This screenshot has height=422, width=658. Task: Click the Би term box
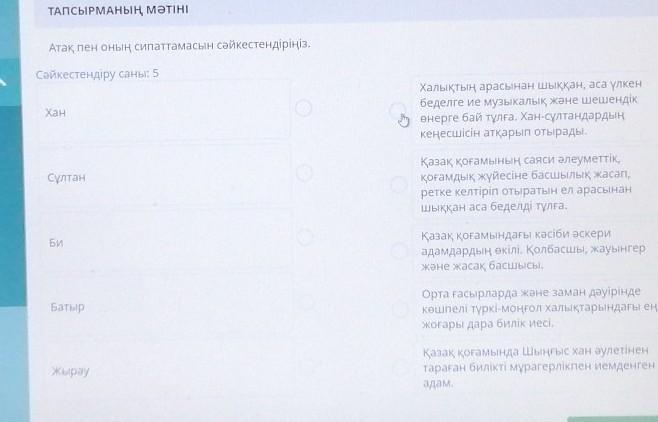click(x=165, y=240)
